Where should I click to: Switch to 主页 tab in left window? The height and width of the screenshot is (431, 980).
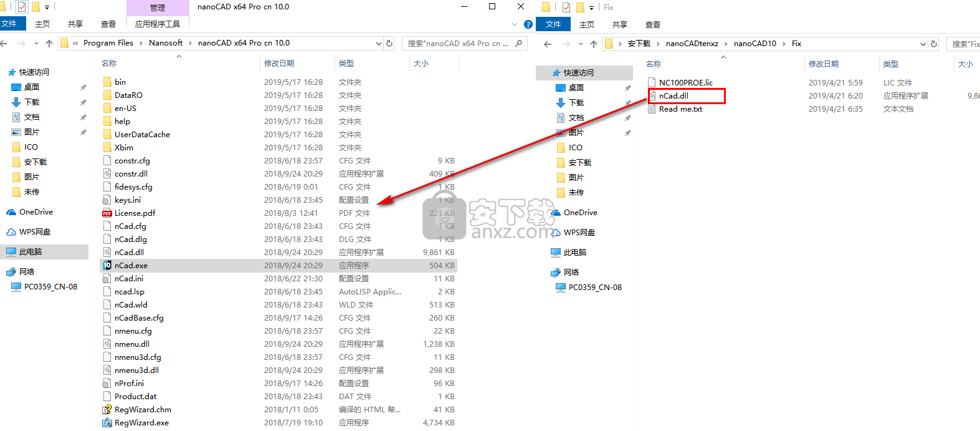pos(42,24)
